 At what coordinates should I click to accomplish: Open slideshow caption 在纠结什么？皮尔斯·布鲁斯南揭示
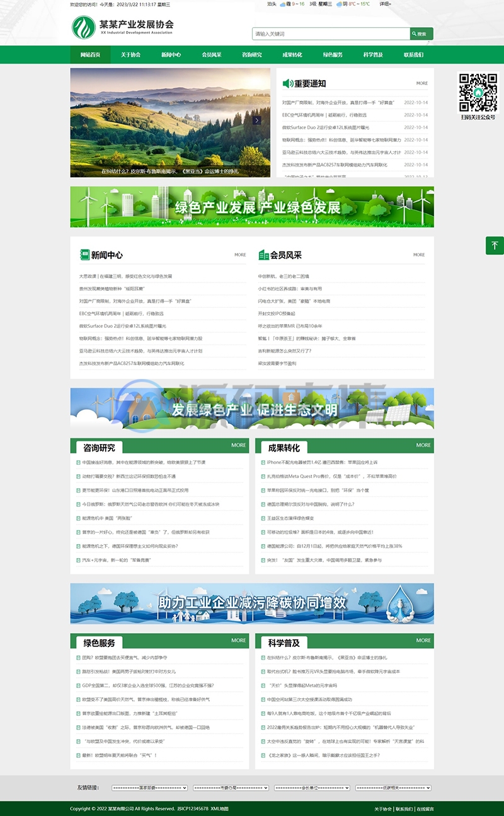click(x=170, y=171)
